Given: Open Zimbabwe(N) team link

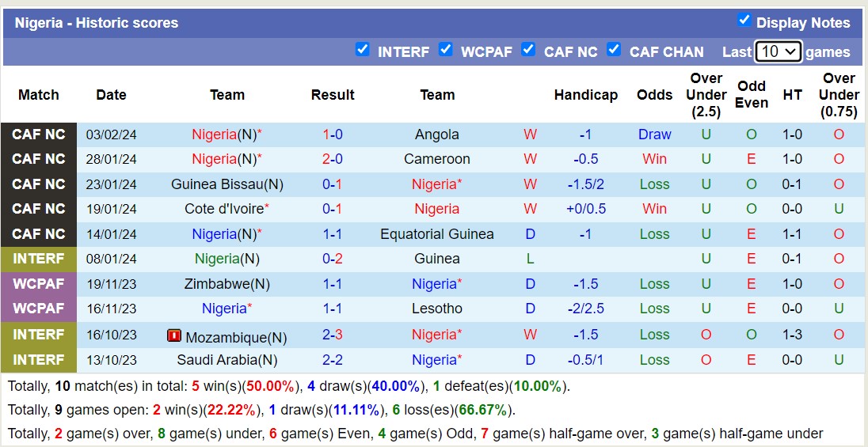Looking at the screenshot, I should (227, 284).
